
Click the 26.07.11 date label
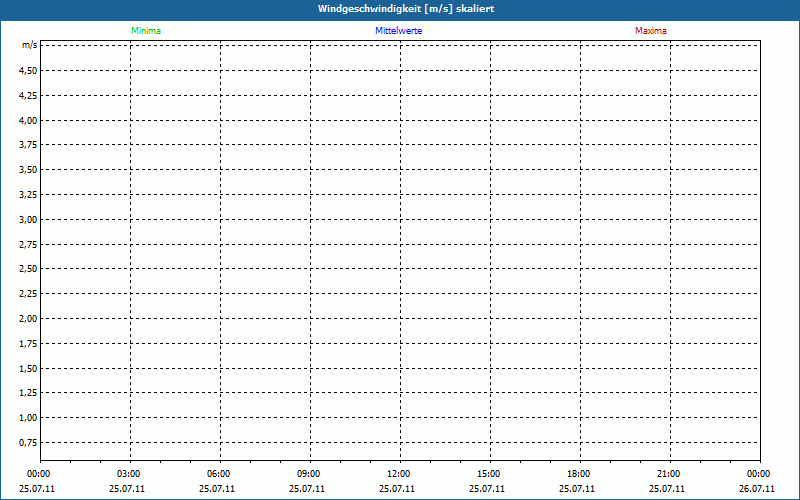[758, 489]
